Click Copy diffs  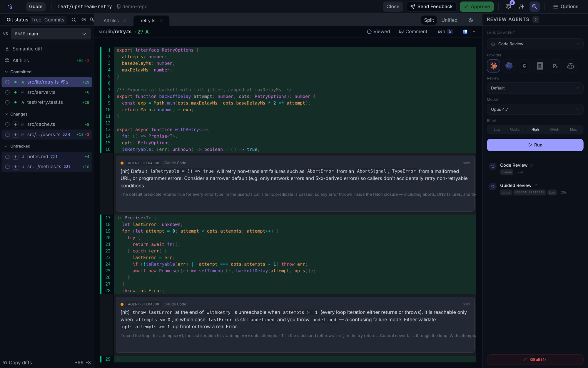point(18,363)
